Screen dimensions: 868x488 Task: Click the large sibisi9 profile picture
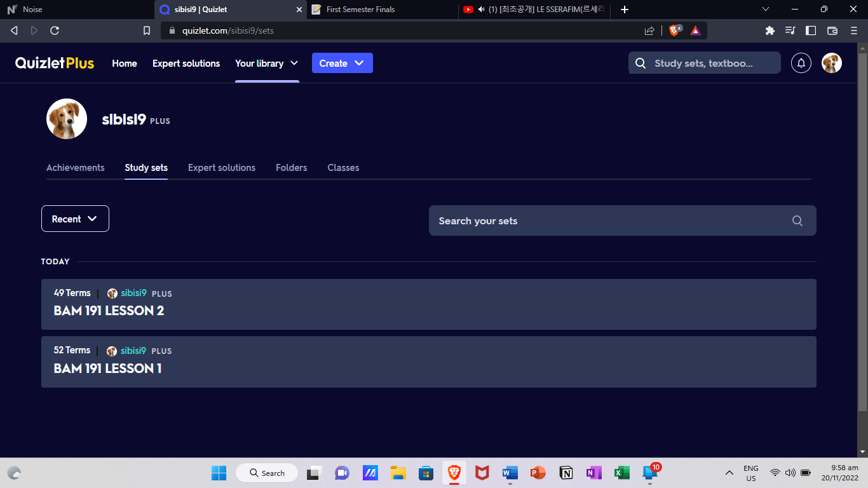point(67,119)
